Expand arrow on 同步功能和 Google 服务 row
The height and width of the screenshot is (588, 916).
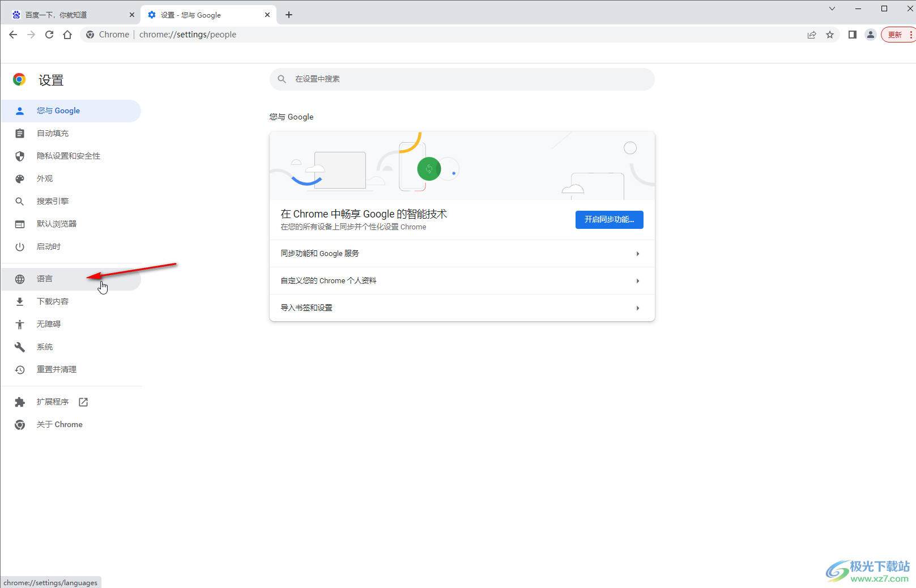[638, 254]
